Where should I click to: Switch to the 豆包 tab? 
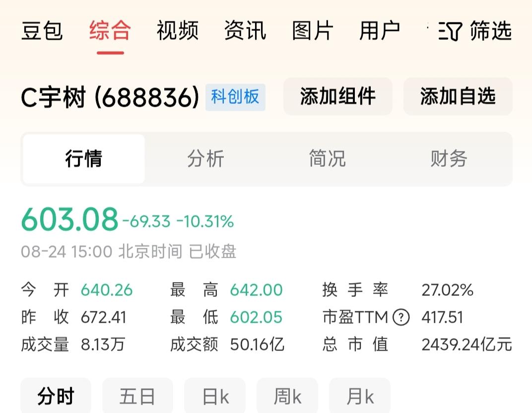click(x=42, y=31)
